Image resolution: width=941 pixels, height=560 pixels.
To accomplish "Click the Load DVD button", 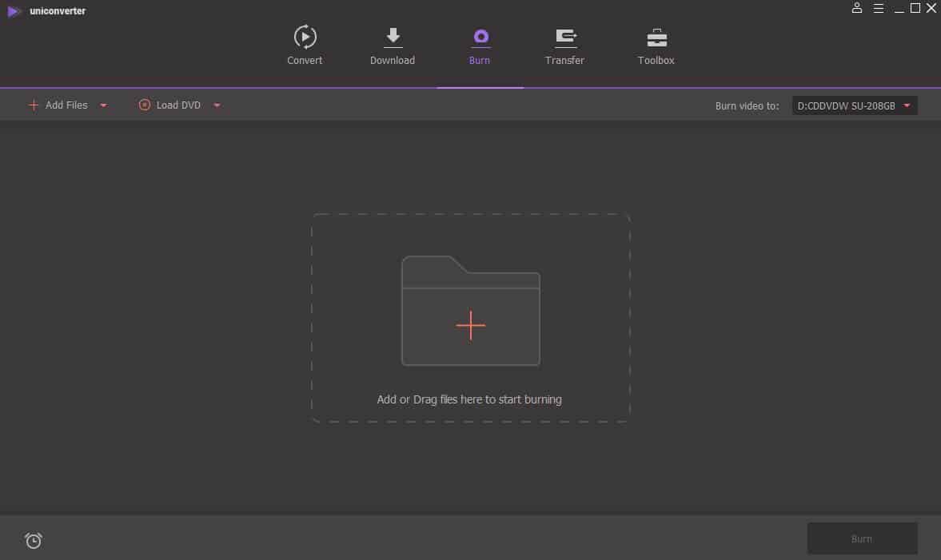I will click(169, 105).
